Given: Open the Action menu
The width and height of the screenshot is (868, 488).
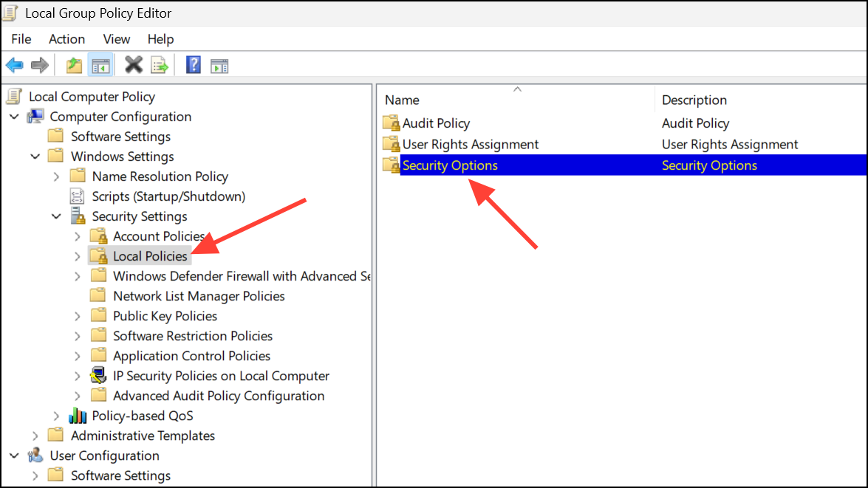Looking at the screenshot, I should click(x=67, y=39).
